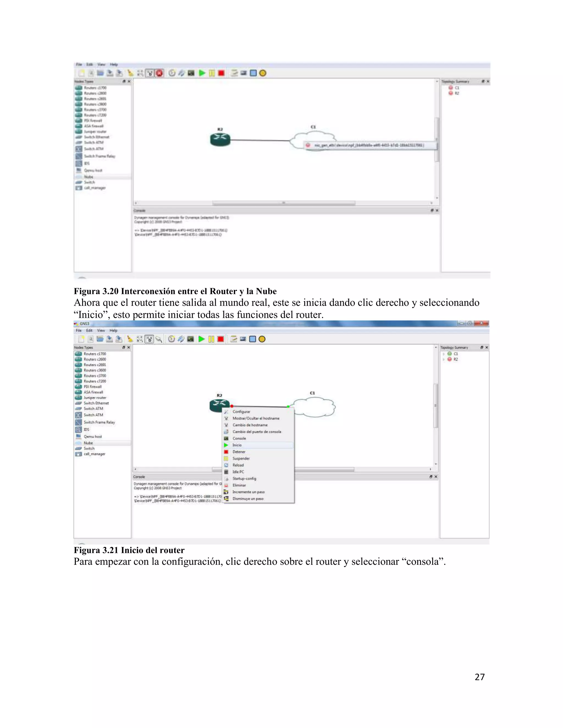
Task: Click the Open folder icon in lower GNS3 toolbar
Action: coord(100,339)
